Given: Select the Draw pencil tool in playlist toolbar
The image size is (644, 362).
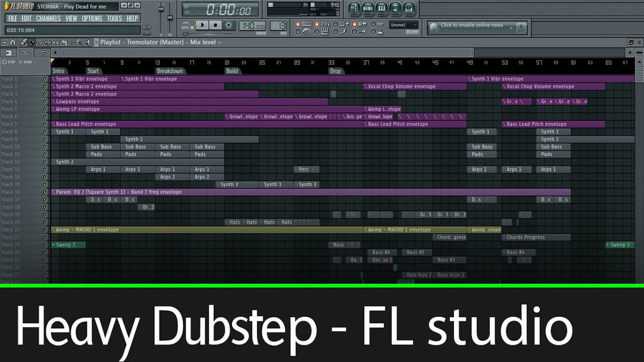Looking at the screenshot, I should [24, 43].
